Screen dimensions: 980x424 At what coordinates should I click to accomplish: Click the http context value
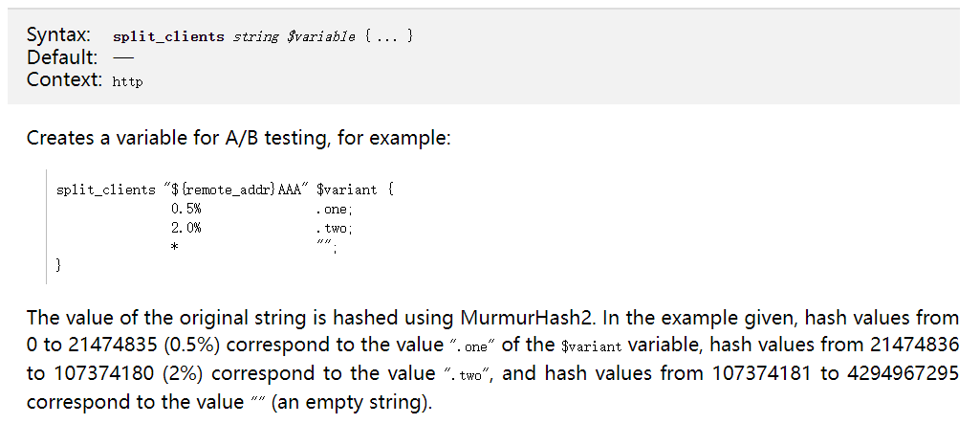pos(127,82)
